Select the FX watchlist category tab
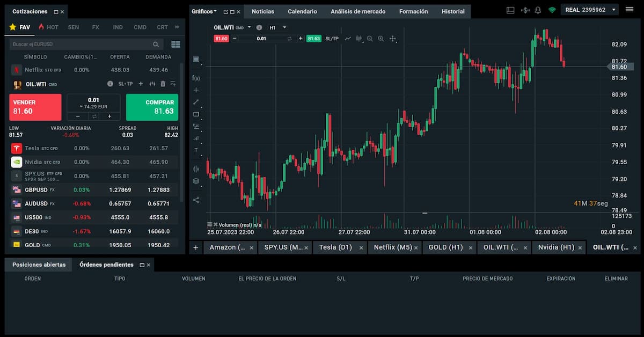The height and width of the screenshot is (337, 644). point(96,27)
